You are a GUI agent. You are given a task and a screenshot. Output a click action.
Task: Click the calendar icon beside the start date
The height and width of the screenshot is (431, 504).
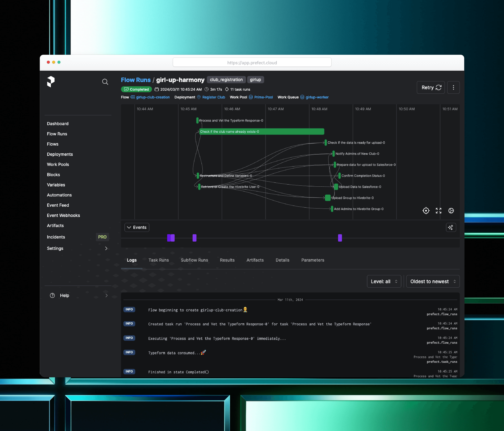coord(157,89)
